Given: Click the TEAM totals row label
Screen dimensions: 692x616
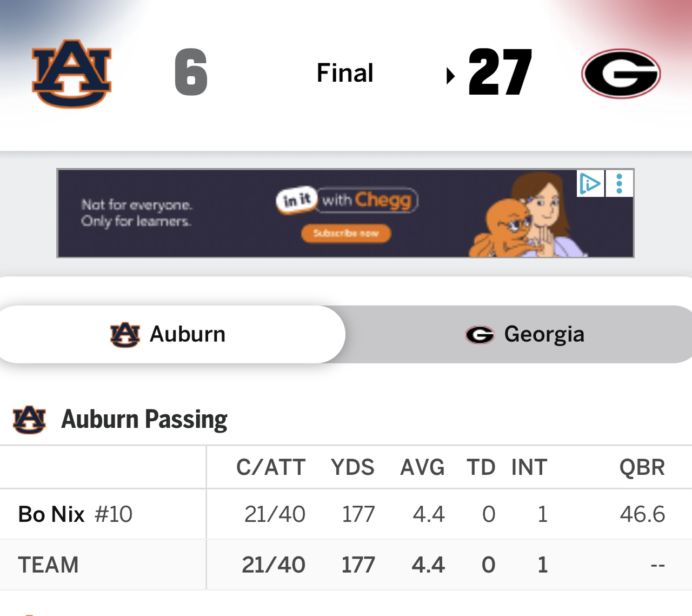Looking at the screenshot, I should click(48, 565).
